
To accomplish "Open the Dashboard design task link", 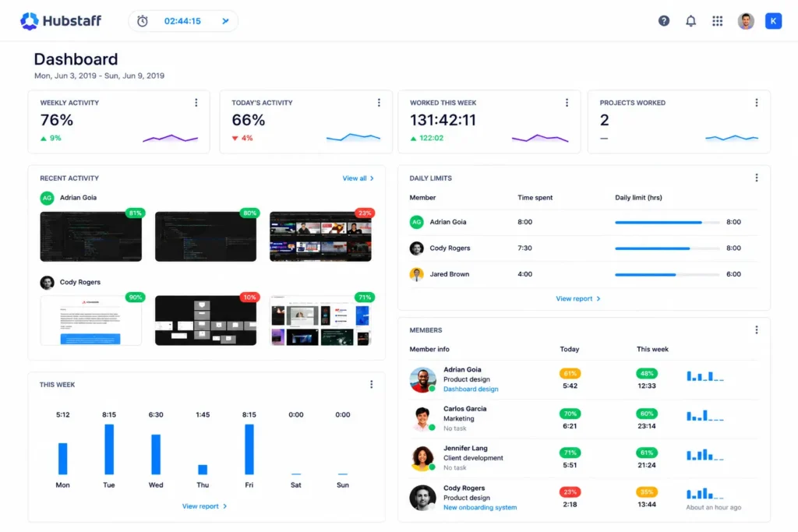I will click(x=471, y=389).
